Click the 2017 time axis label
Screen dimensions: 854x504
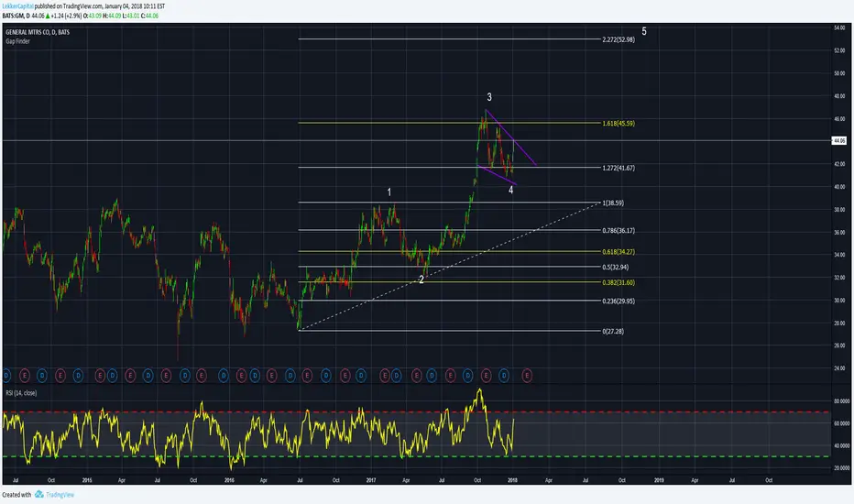coord(371,480)
